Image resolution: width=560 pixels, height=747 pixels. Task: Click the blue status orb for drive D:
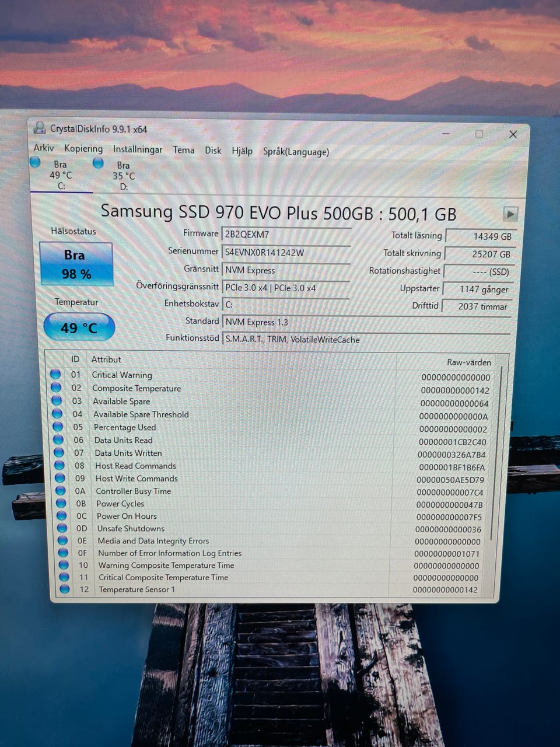(98, 163)
